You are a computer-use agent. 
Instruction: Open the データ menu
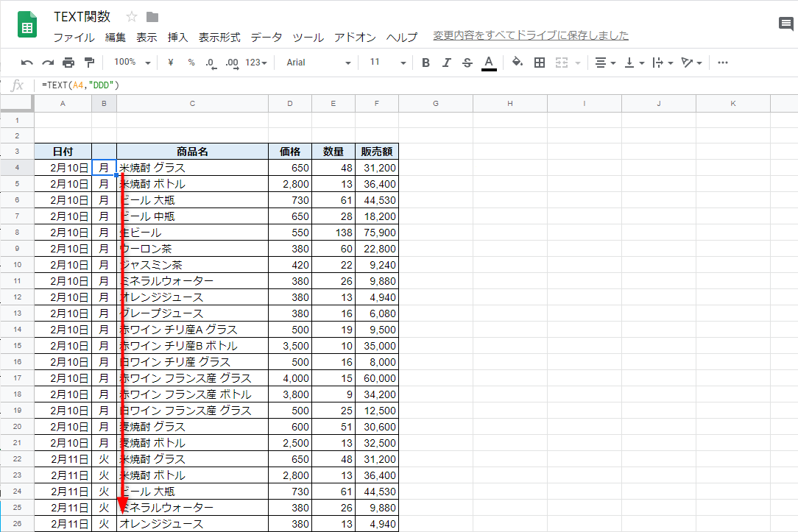pyautogui.click(x=266, y=38)
